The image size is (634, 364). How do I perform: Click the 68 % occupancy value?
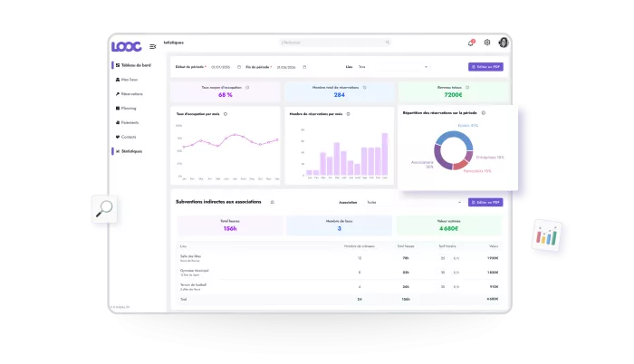[x=226, y=95]
